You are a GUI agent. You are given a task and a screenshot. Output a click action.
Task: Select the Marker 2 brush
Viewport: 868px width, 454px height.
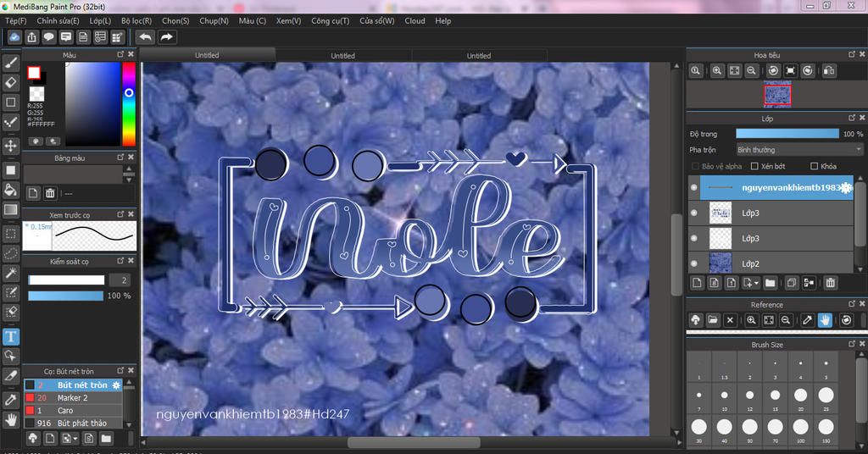72,398
